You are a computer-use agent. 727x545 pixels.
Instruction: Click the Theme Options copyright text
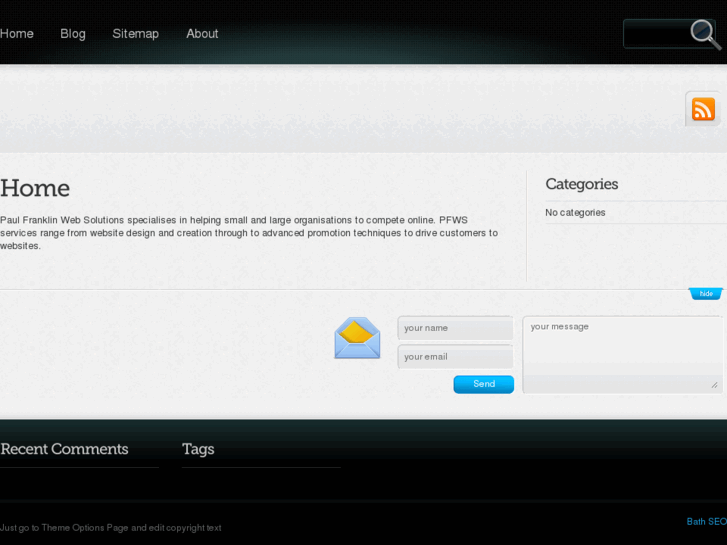[x=110, y=528]
